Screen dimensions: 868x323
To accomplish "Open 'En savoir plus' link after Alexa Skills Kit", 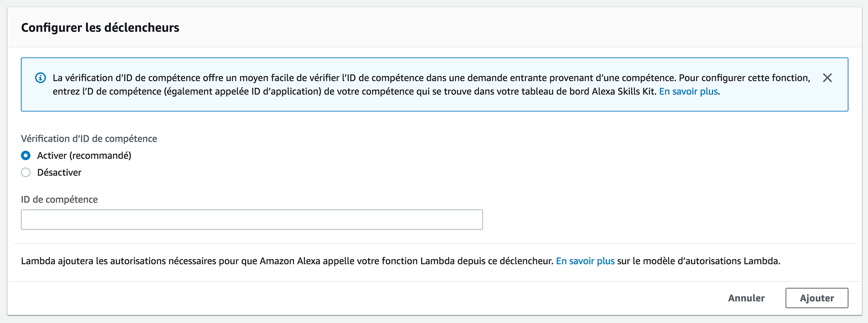I will pyautogui.click(x=688, y=91).
